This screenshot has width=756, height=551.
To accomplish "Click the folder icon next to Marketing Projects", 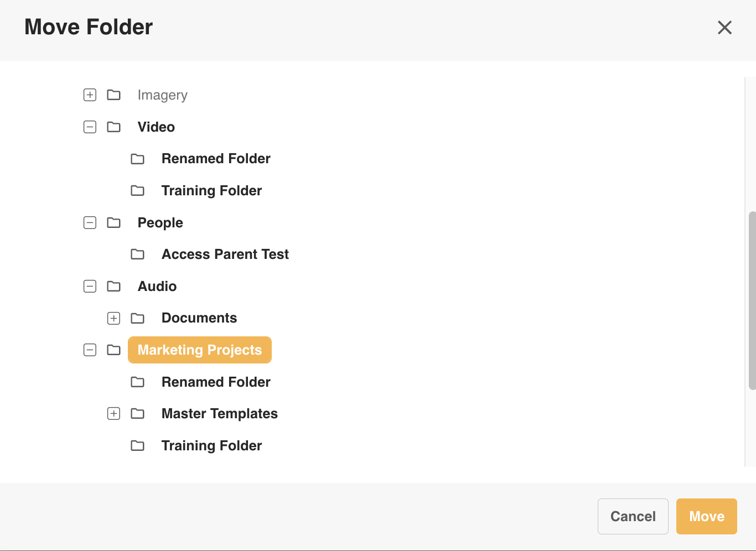I will pos(113,350).
